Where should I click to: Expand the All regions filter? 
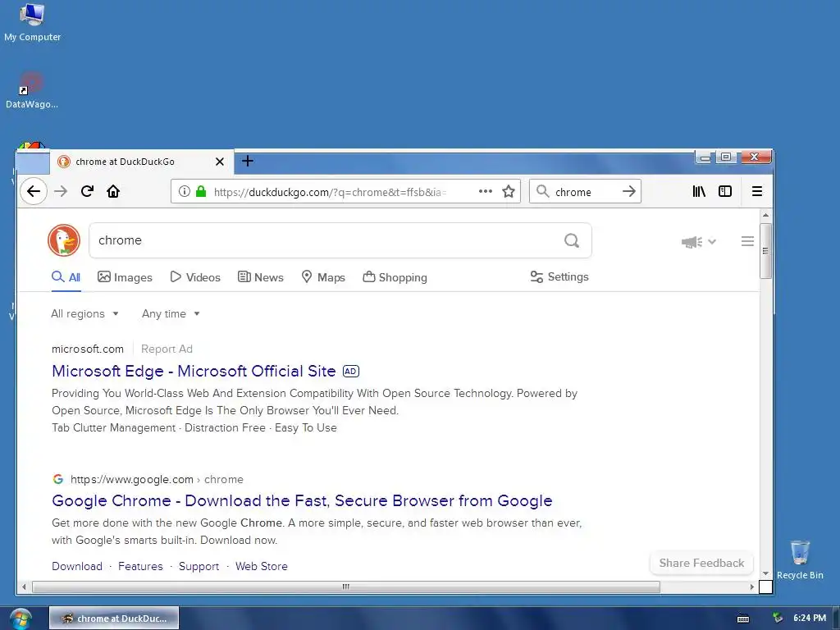point(84,313)
